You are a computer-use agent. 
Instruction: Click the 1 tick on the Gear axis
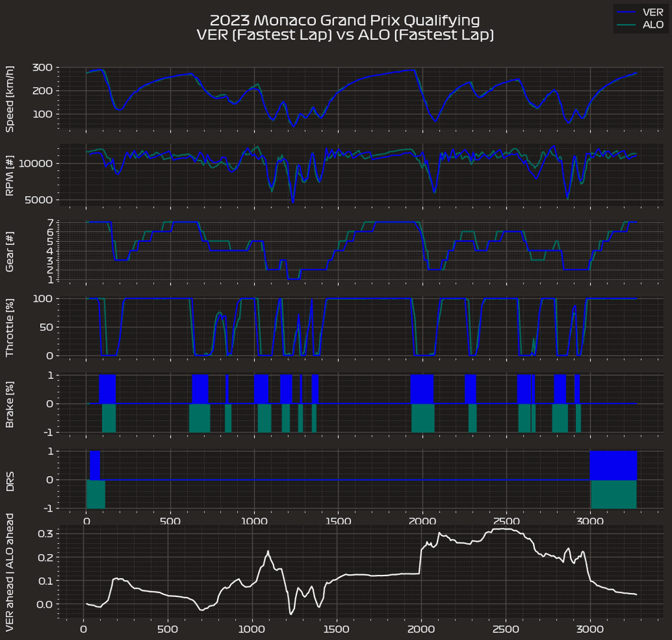pos(50,280)
